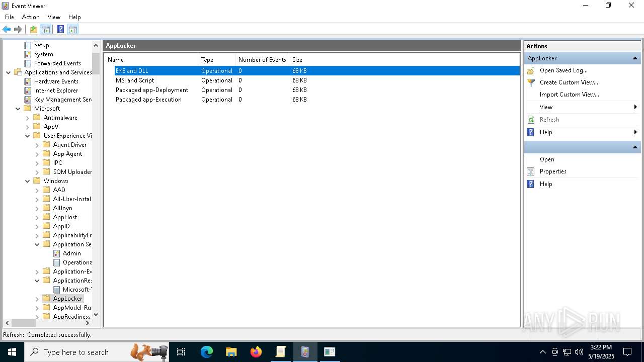Click the System log icon in tree
Image resolution: width=644 pixels, height=362 pixels.
coord(28,54)
